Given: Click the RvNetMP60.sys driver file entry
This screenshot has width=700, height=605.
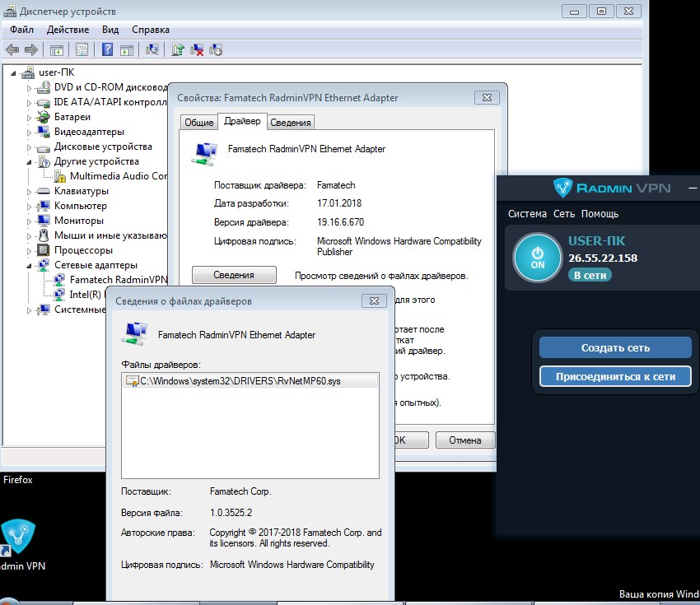Looking at the screenshot, I should pyautogui.click(x=250, y=381).
